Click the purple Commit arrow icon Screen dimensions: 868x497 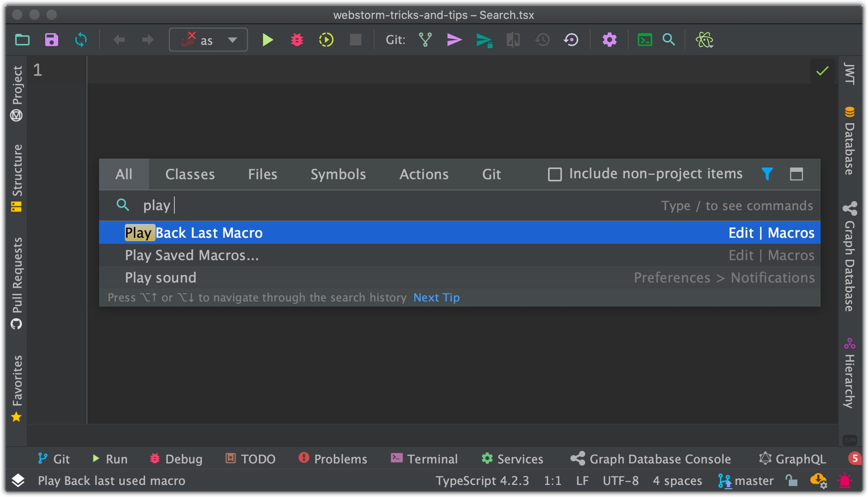[x=454, y=40]
